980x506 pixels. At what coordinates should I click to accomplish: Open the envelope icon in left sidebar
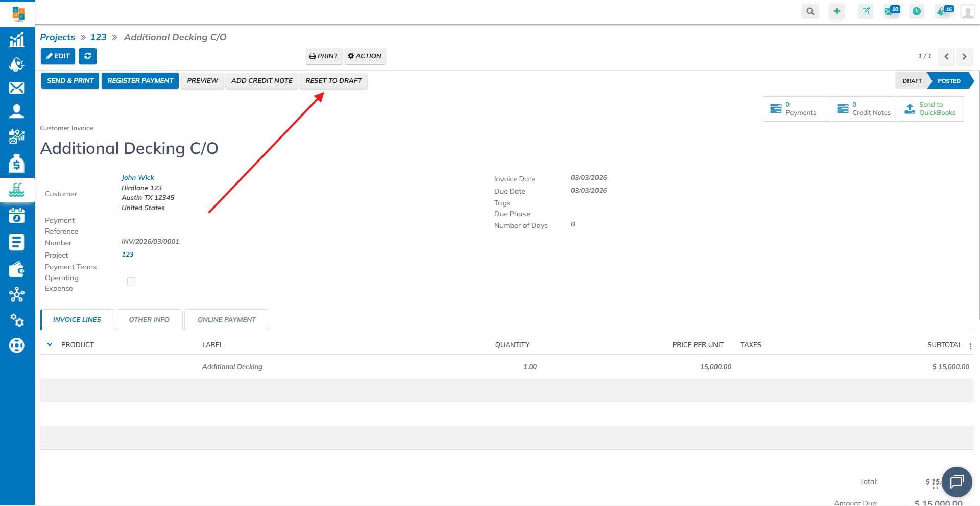click(17, 88)
